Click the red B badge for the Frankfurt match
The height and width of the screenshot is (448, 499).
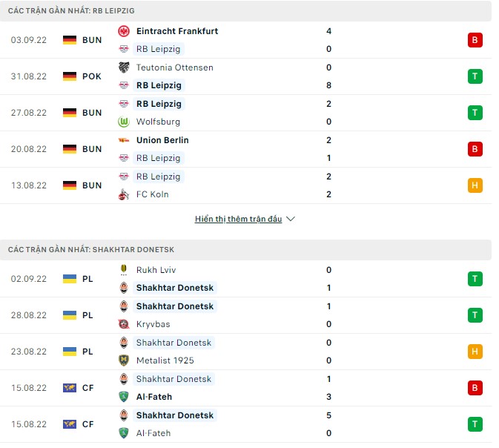(x=475, y=40)
